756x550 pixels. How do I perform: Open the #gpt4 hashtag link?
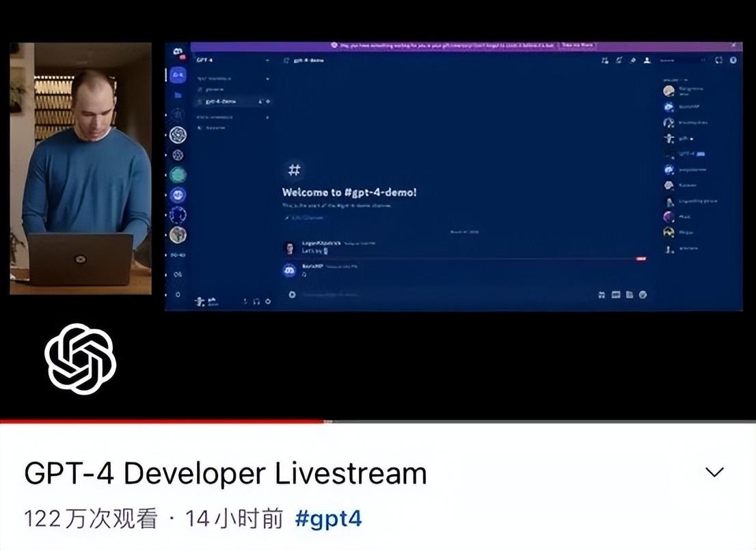coord(328,519)
